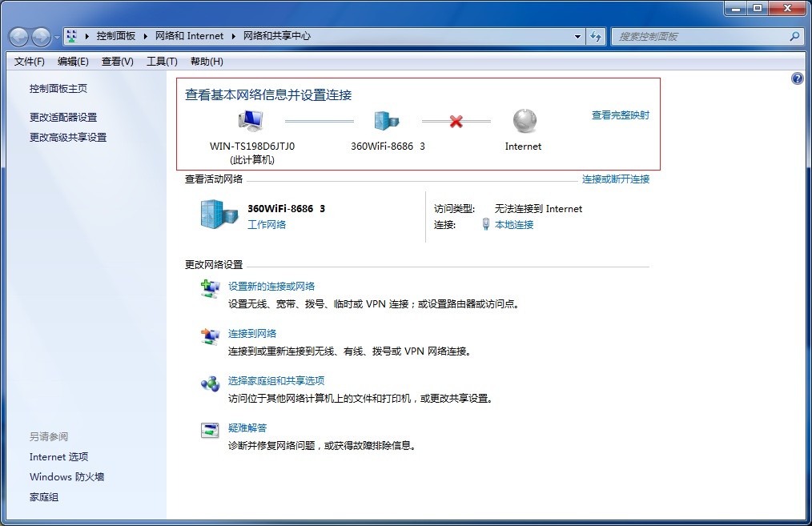Open the 工具(T) menu
The height and width of the screenshot is (526, 812).
click(x=162, y=62)
